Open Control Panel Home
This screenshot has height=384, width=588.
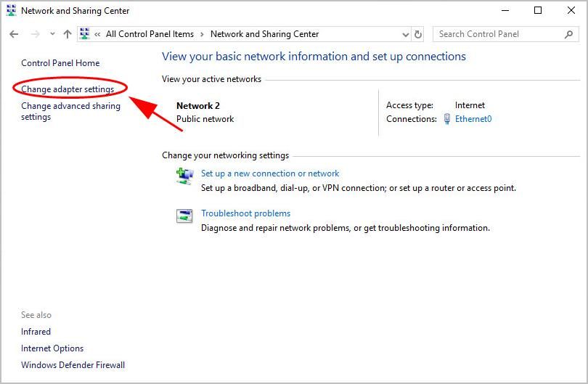point(60,63)
